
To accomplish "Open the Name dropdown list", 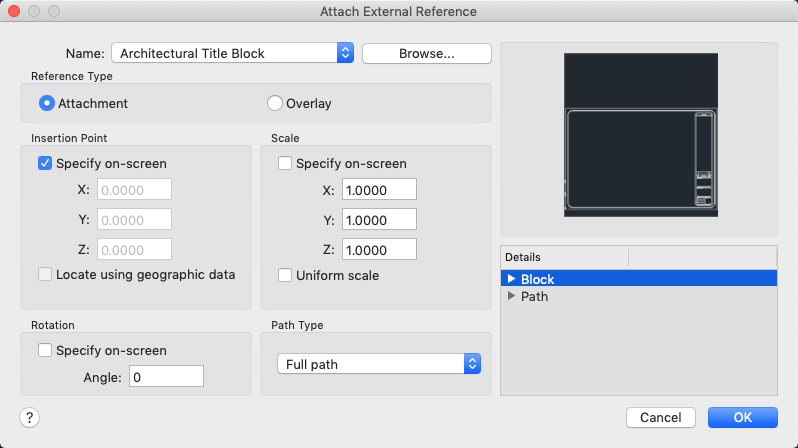I will click(345, 53).
